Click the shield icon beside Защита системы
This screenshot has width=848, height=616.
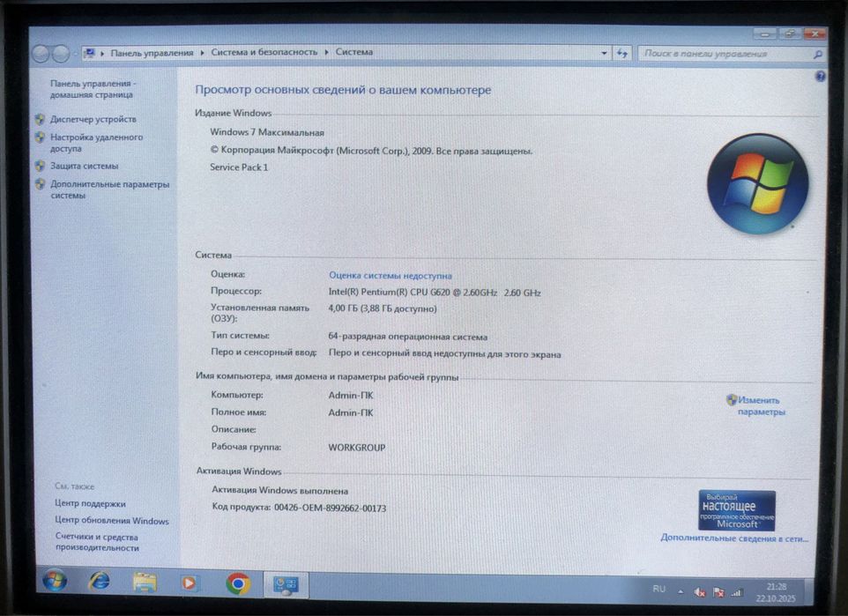(x=40, y=166)
